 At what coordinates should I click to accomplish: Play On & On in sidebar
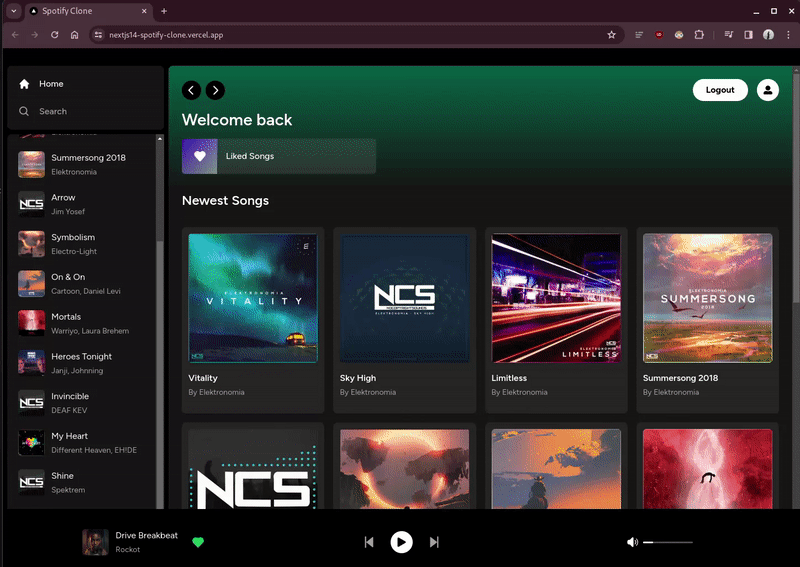[x=84, y=284]
